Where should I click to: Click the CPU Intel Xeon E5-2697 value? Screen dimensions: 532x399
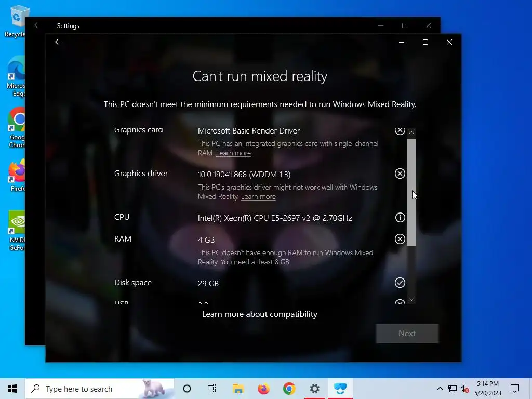[275, 218]
